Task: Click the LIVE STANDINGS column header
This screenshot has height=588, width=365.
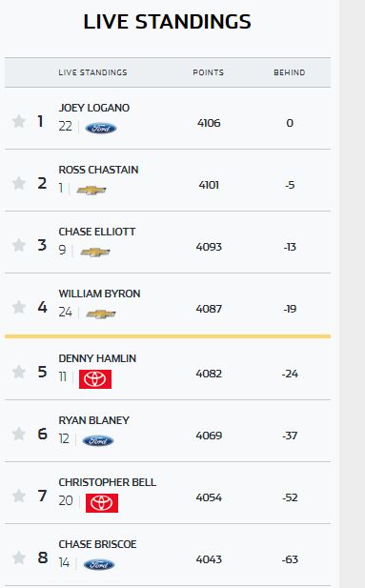Action: [92, 72]
